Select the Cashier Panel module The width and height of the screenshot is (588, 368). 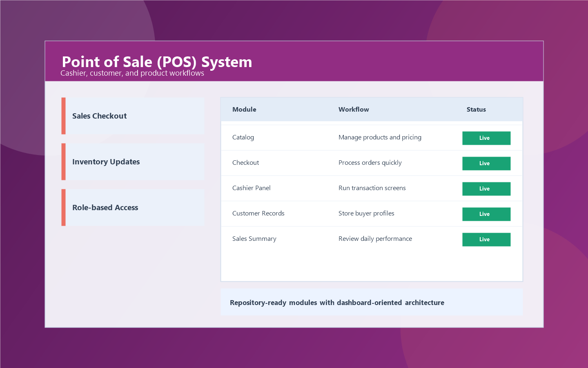(252, 188)
